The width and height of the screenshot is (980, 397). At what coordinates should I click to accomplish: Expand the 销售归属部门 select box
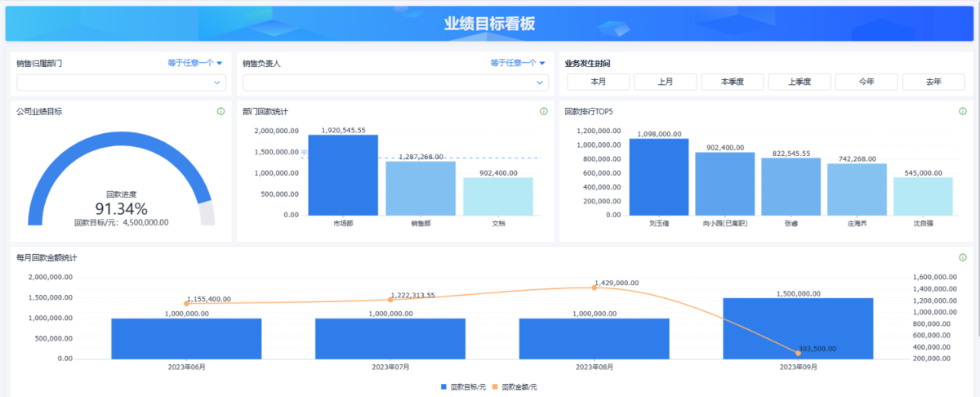tap(121, 83)
